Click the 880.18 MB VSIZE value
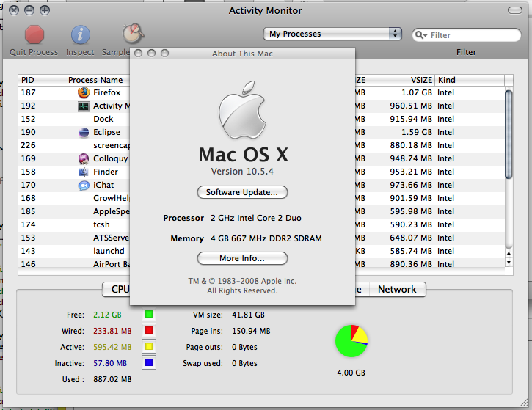Screen dimensions: 532x410 coord(411,145)
